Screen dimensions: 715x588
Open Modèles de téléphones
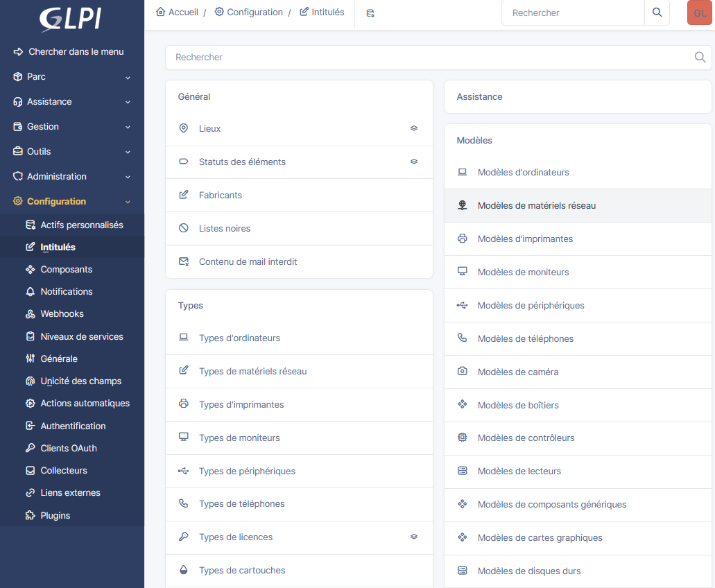(578, 338)
